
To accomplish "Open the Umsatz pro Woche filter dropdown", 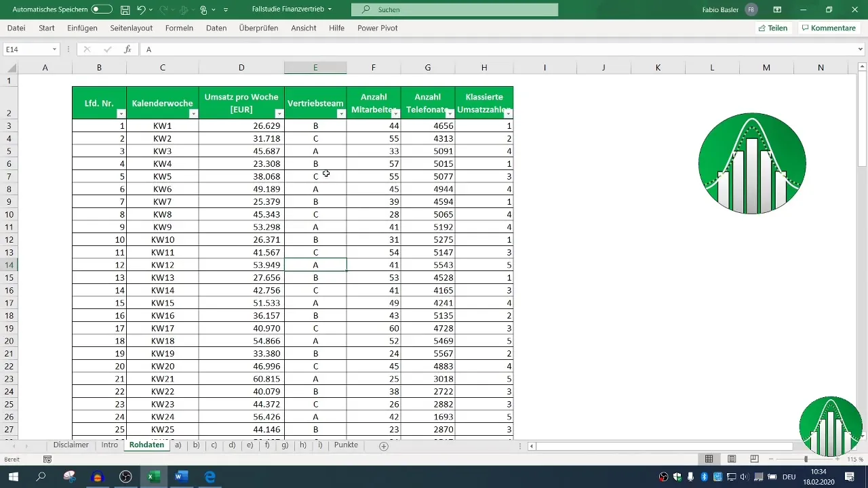I will 279,114.
